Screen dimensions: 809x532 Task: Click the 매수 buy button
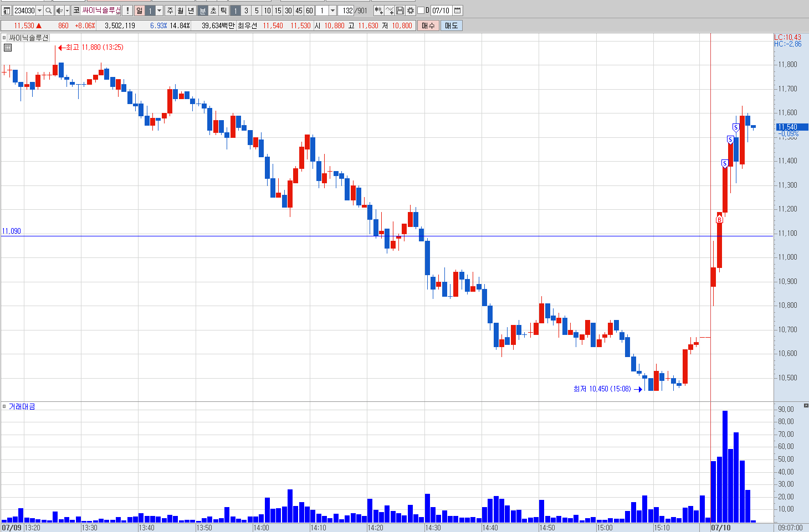pyautogui.click(x=428, y=25)
